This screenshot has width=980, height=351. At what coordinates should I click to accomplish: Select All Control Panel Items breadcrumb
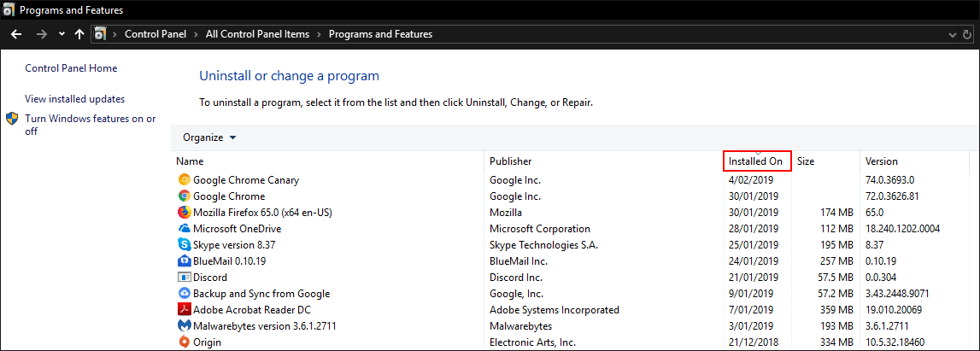[x=257, y=34]
